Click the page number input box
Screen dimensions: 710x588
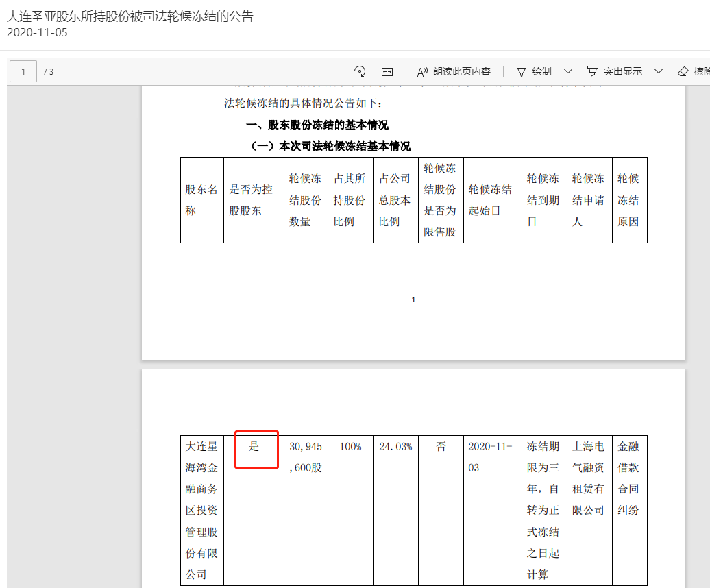(23, 71)
